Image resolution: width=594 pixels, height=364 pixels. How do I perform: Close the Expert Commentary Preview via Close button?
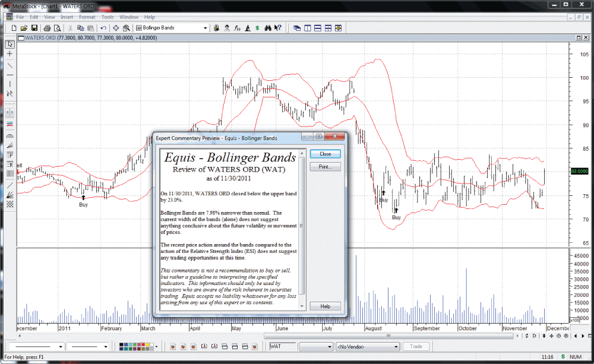[325, 153]
